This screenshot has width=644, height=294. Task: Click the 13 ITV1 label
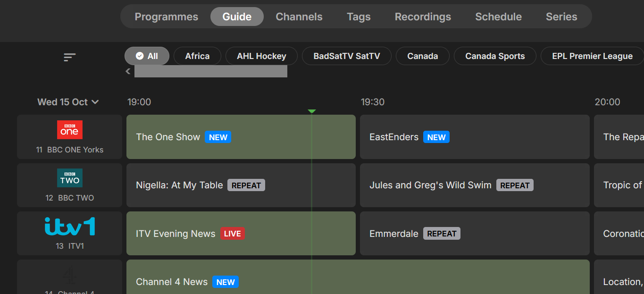(x=70, y=246)
